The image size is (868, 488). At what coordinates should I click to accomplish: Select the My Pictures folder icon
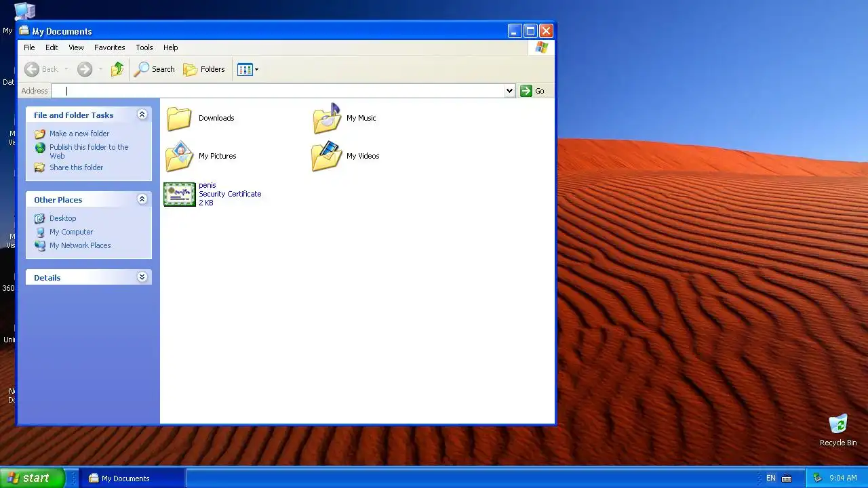179,156
